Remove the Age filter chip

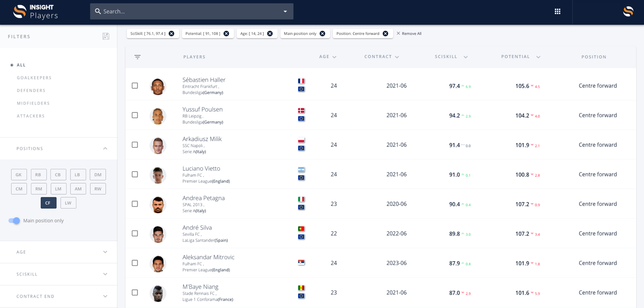270,33
